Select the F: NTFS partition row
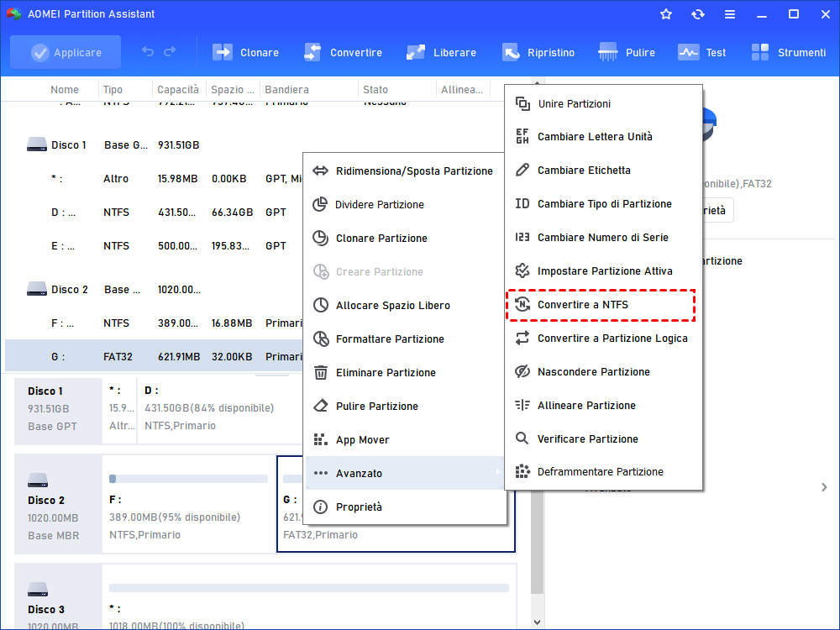The width and height of the screenshot is (840, 630). click(x=155, y=323)
